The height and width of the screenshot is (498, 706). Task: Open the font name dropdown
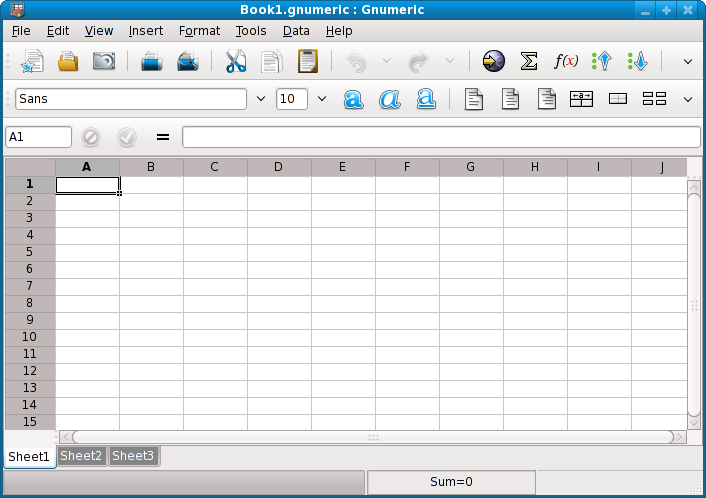coord(261,99)
